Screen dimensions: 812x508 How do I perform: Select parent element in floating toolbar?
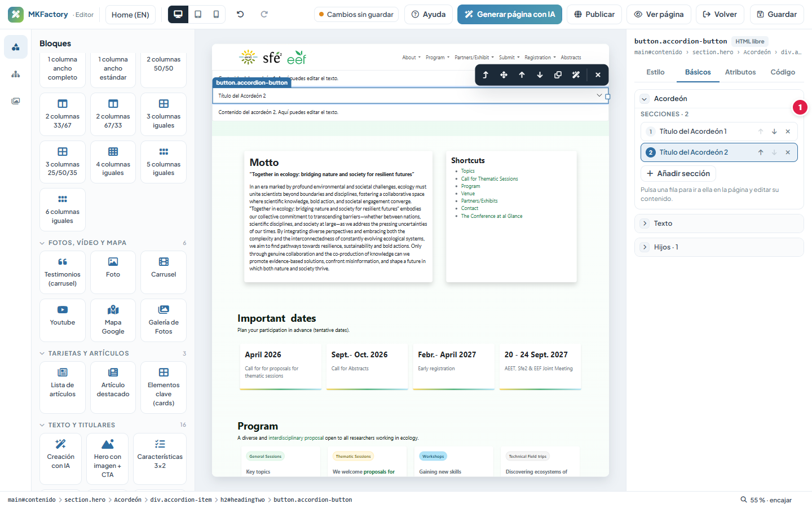tap(486, 75)
